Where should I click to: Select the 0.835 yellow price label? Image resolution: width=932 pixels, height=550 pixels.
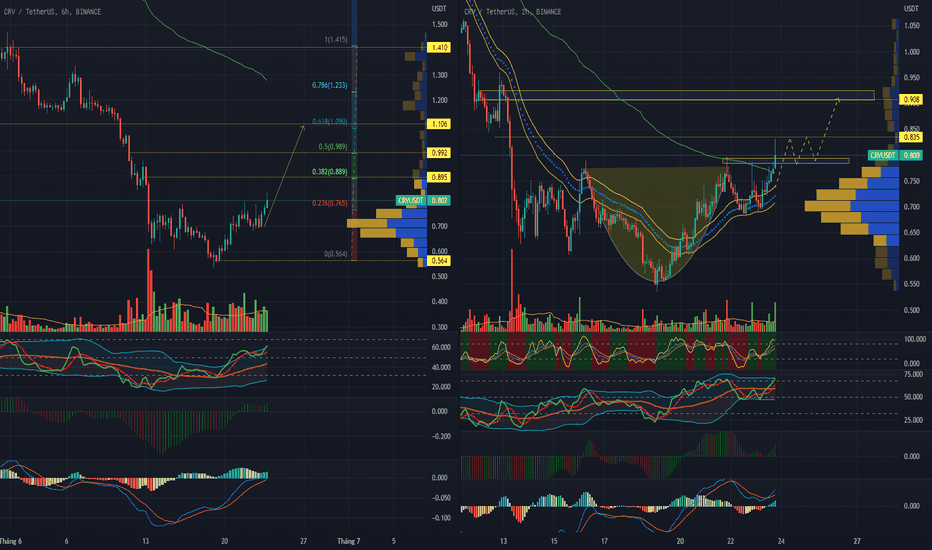[x=911, y=137]
